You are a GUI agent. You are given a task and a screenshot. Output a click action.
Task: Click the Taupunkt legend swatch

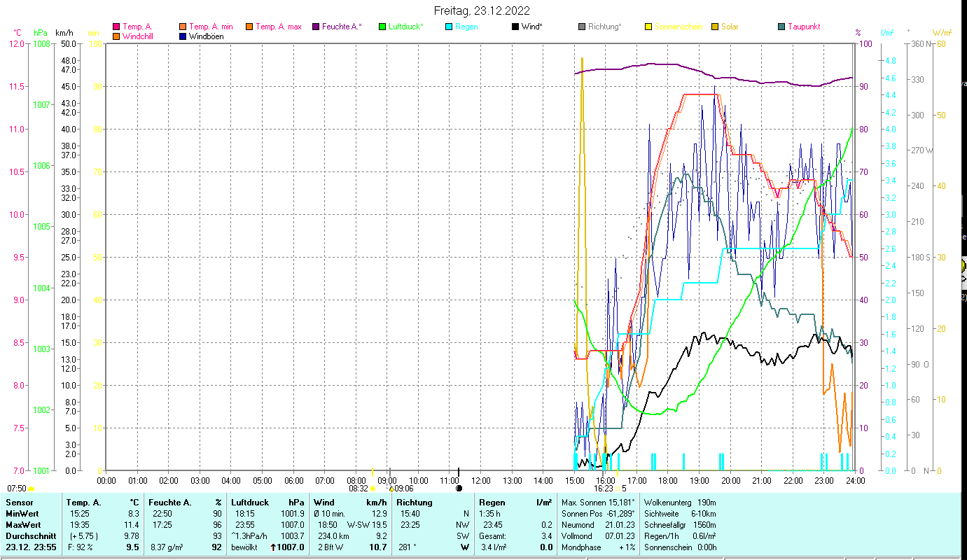pyautogui.click(x=781, y=27)
